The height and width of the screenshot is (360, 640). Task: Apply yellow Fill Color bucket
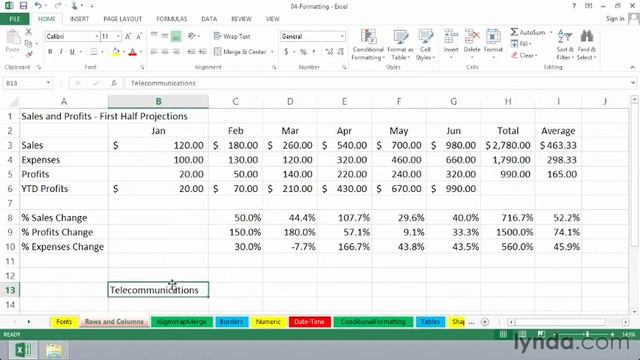coord(116,51)
